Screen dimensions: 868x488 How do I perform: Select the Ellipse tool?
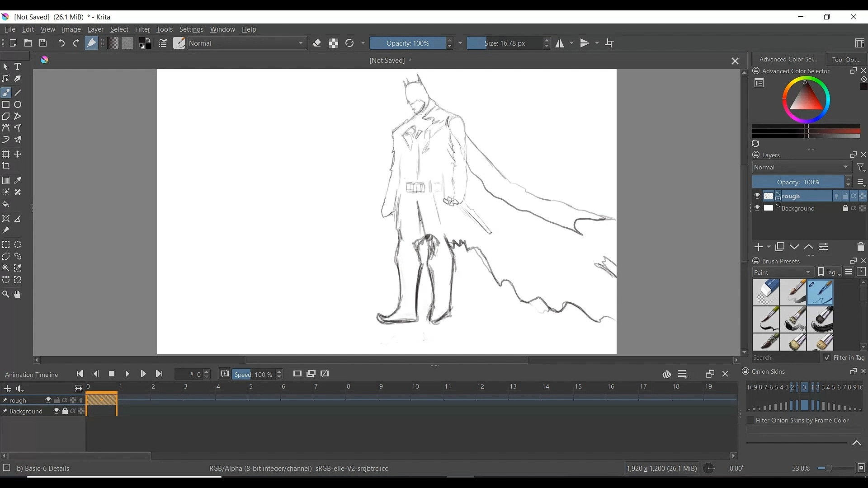[x=18, y=105]
